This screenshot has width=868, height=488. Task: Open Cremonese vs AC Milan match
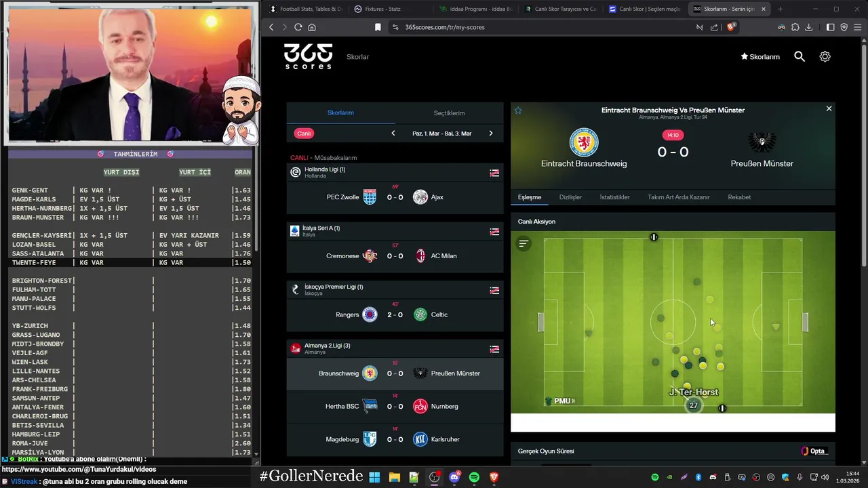395,256
